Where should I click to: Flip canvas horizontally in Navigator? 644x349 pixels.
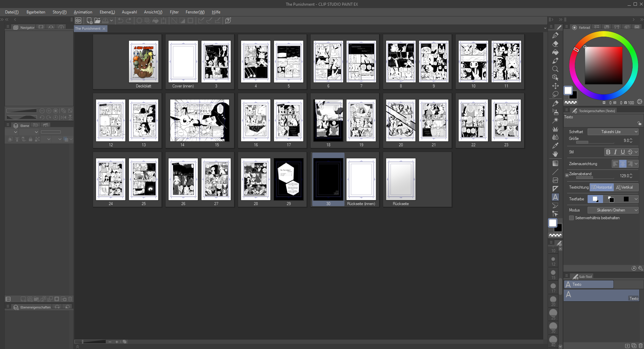tap(63, 117)
